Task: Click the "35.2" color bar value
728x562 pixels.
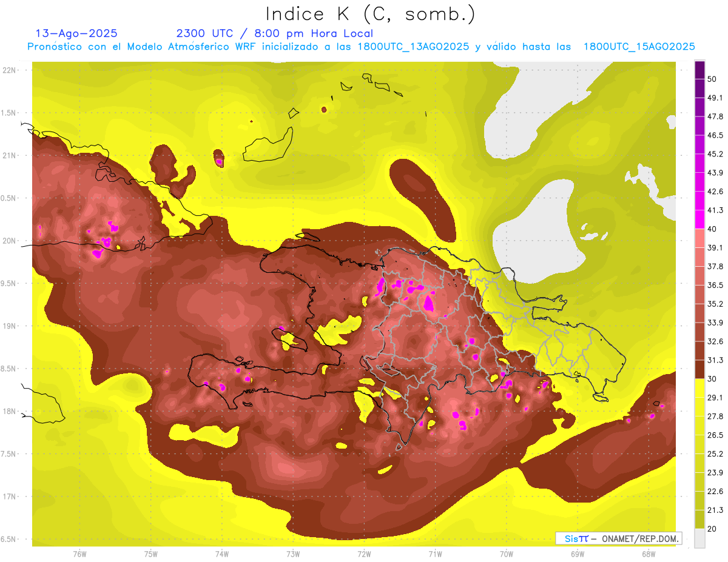Action: click(x=715, y=304)
